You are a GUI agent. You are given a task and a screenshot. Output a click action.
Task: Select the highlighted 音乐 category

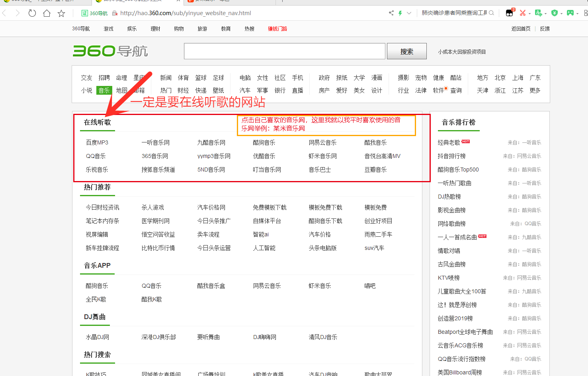pos(104,90)
